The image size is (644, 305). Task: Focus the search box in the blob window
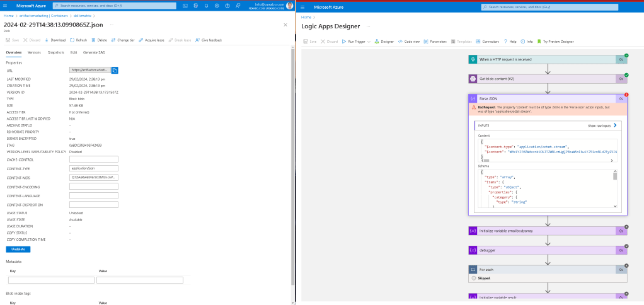pos(115,6)
